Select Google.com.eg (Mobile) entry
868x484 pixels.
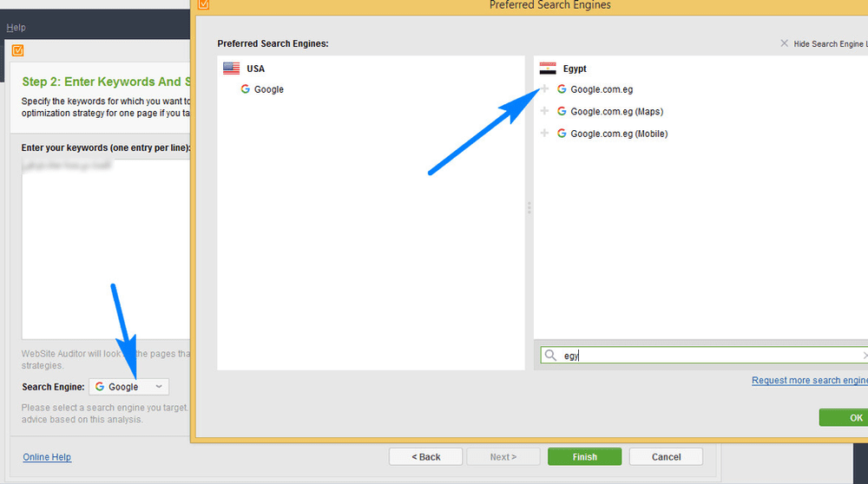pos(619,134)
